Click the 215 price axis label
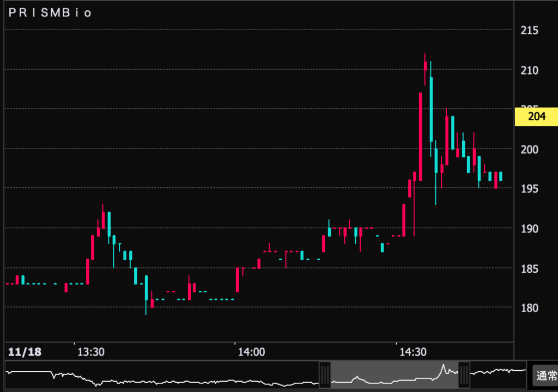This screenshot has width=558, height=392. [530, 30]
